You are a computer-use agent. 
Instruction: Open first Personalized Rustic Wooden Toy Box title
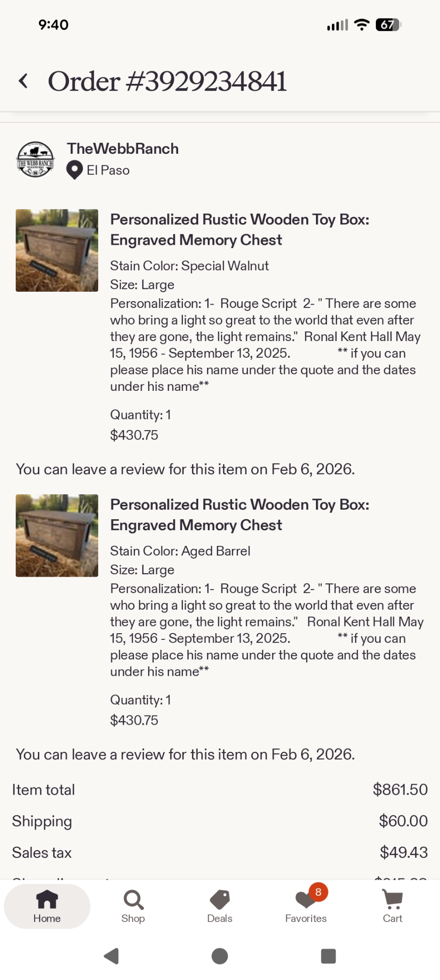click(239, 229)
